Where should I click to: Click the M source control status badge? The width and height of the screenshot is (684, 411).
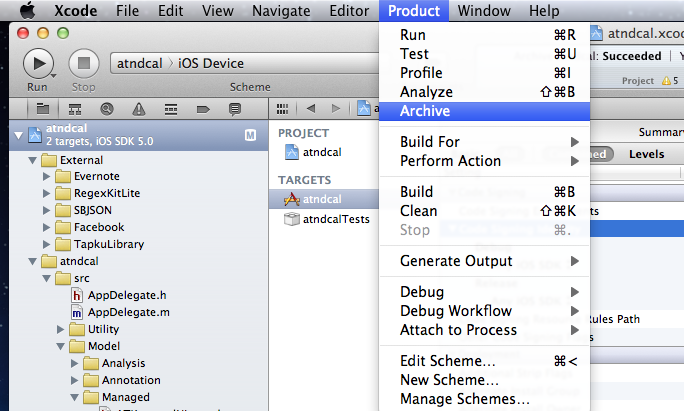[250, 135]
